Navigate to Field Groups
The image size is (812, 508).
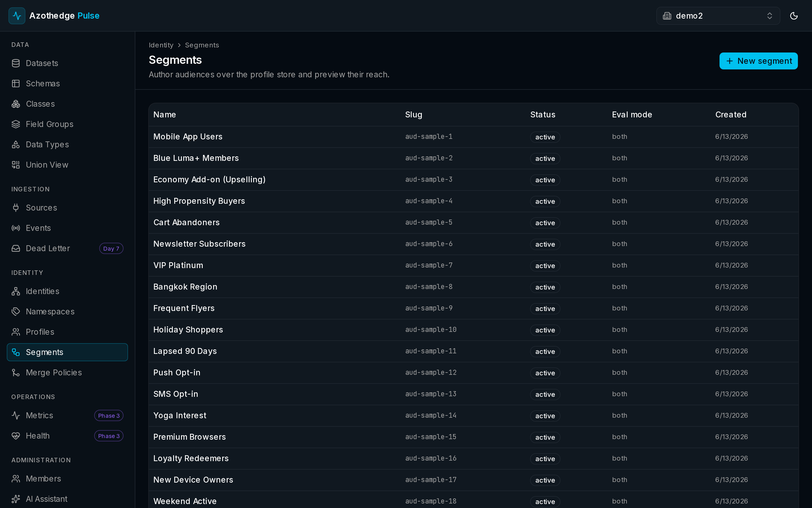click(67, 124)
